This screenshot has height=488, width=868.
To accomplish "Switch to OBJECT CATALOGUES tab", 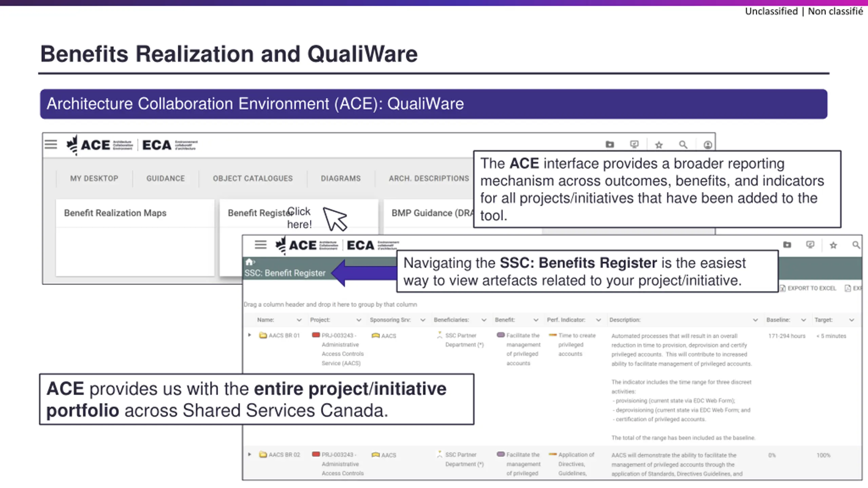I will 253,178.
